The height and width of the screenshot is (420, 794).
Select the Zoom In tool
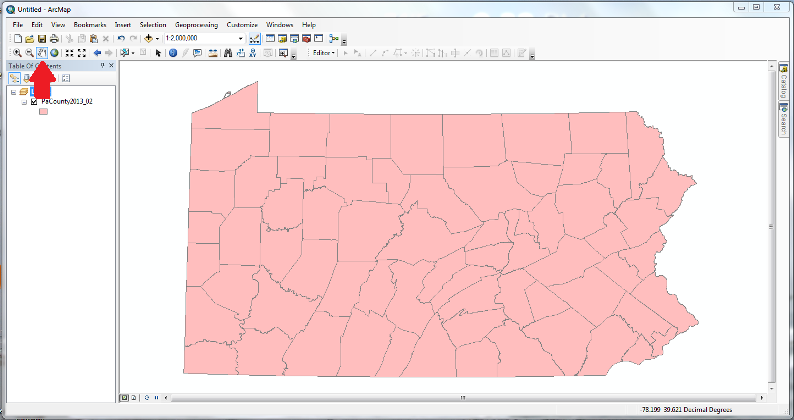coord(17,53)
